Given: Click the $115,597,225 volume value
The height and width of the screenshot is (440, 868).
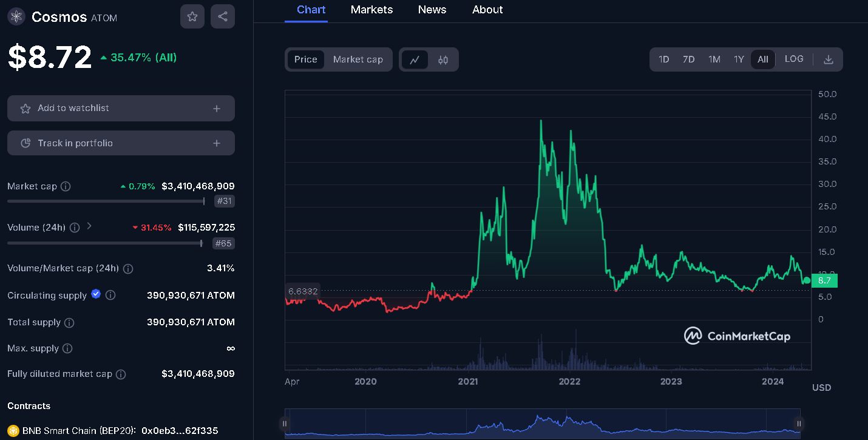Looking at the screenshot, I should point(206,228).
